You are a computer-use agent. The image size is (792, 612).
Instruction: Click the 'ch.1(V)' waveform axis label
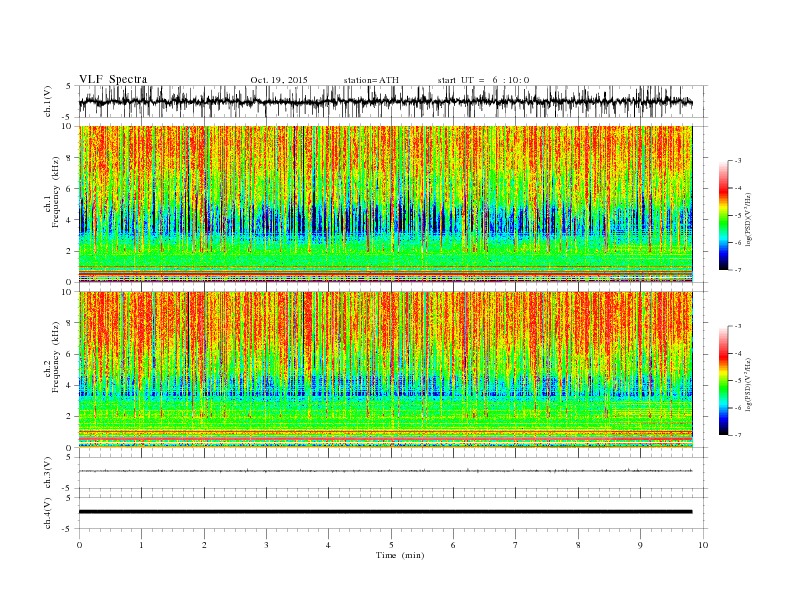(48, 101)
